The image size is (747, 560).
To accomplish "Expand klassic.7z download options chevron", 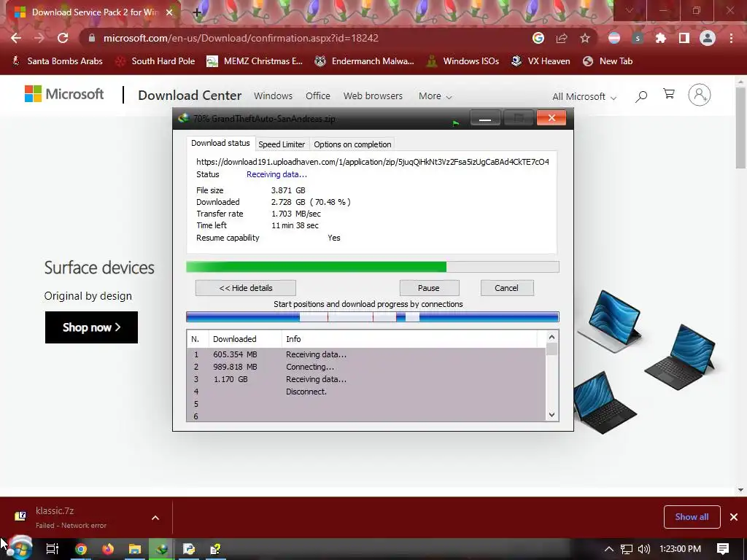I will (x=155, y=518).
